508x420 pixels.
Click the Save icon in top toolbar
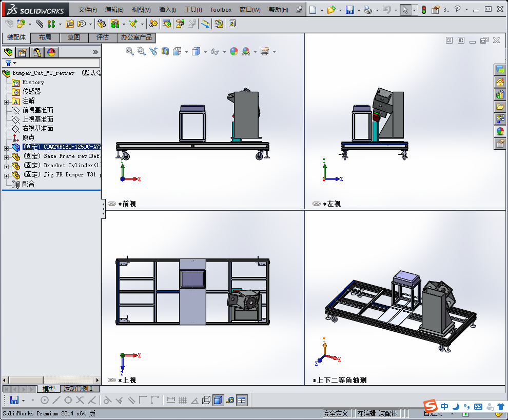pyautogui.click(x=349, y=10)
